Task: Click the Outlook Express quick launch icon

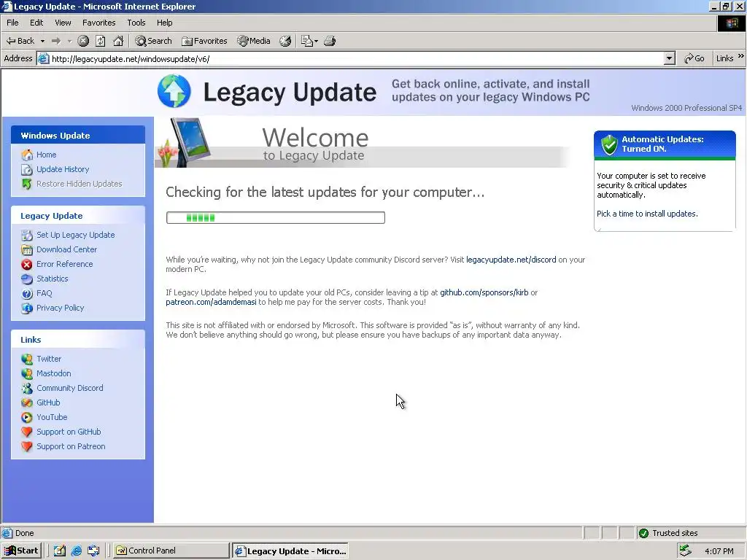Action: point(93,551)
